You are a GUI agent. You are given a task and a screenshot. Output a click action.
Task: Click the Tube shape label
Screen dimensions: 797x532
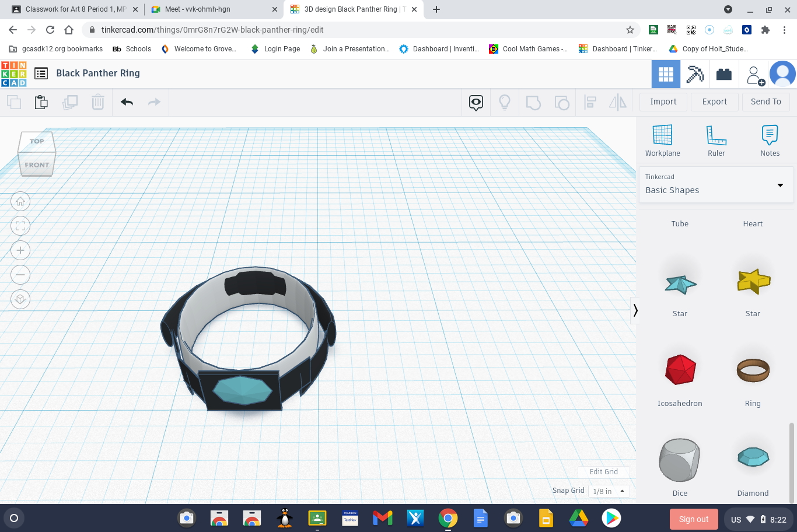[x=680, y=224]
